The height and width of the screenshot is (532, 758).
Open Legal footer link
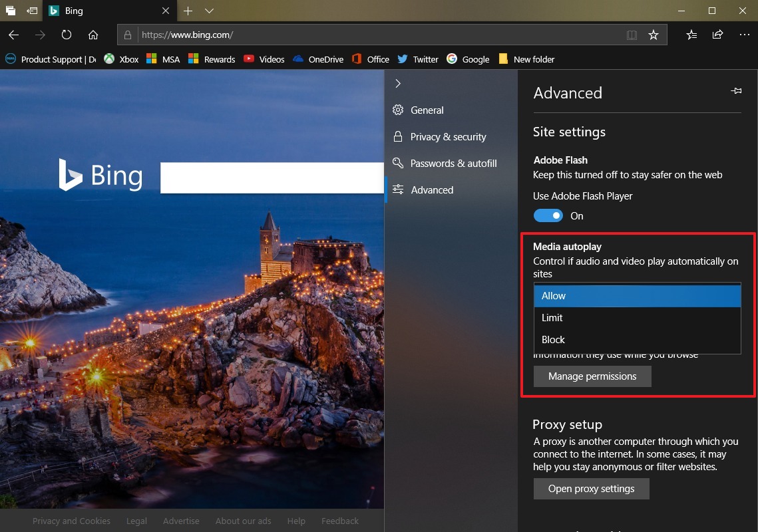[x=137, y=521]
